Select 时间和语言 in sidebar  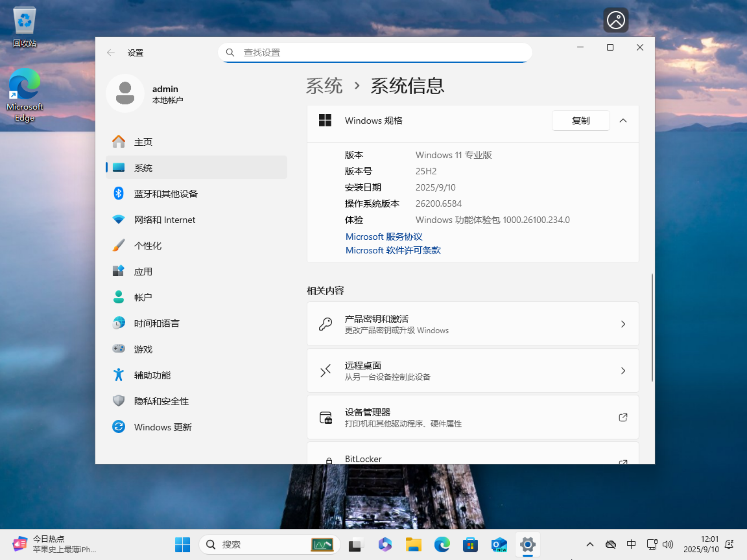click(x=156, y=323)
